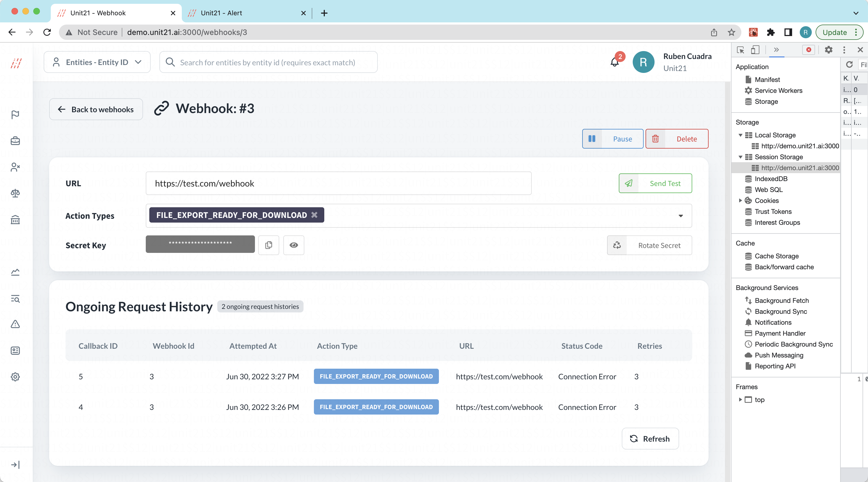Click the Send Test button

click(x=655, y=183)
